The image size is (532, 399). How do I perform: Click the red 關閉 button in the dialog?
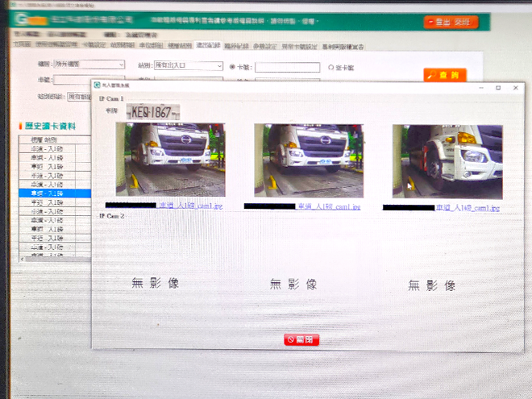(301, 339)
